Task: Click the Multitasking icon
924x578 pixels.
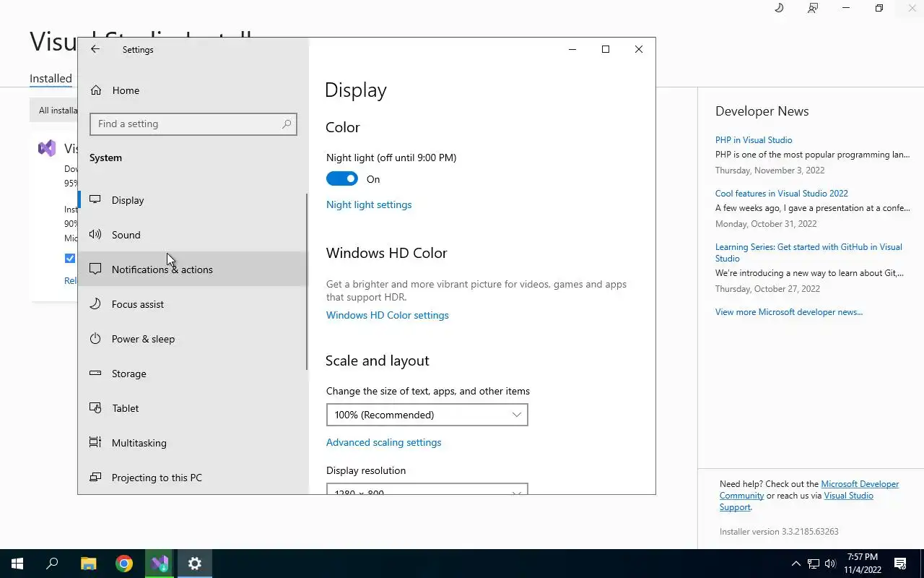Action: click(95, 442)
